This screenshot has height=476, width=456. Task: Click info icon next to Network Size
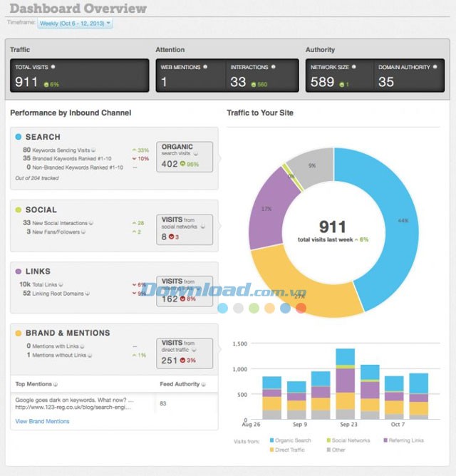click(x=354, y=67)
